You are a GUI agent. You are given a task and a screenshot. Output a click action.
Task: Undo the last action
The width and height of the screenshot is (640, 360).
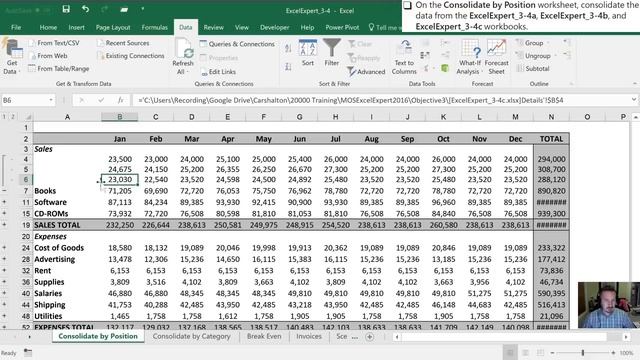(85, 9)
